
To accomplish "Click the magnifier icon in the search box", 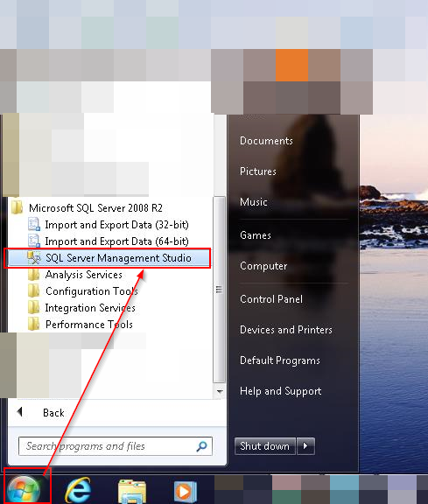I will coord(201,446).
